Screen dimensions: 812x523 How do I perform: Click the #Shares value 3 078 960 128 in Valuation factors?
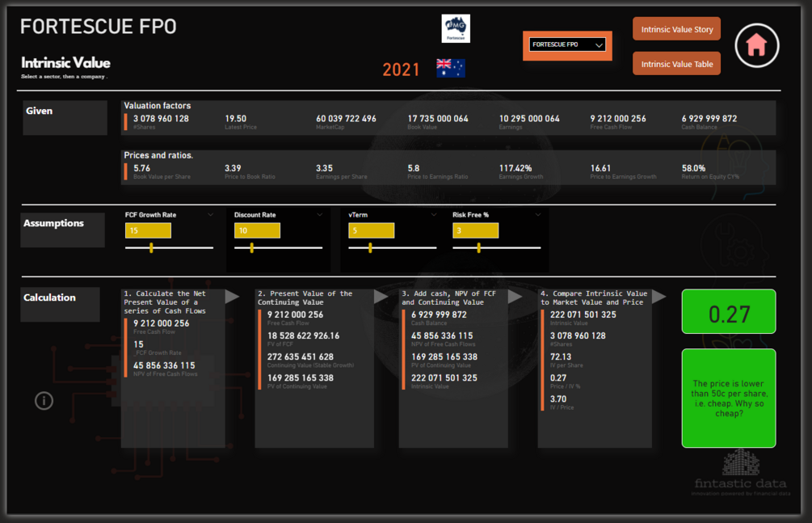[x=161, y=119]
